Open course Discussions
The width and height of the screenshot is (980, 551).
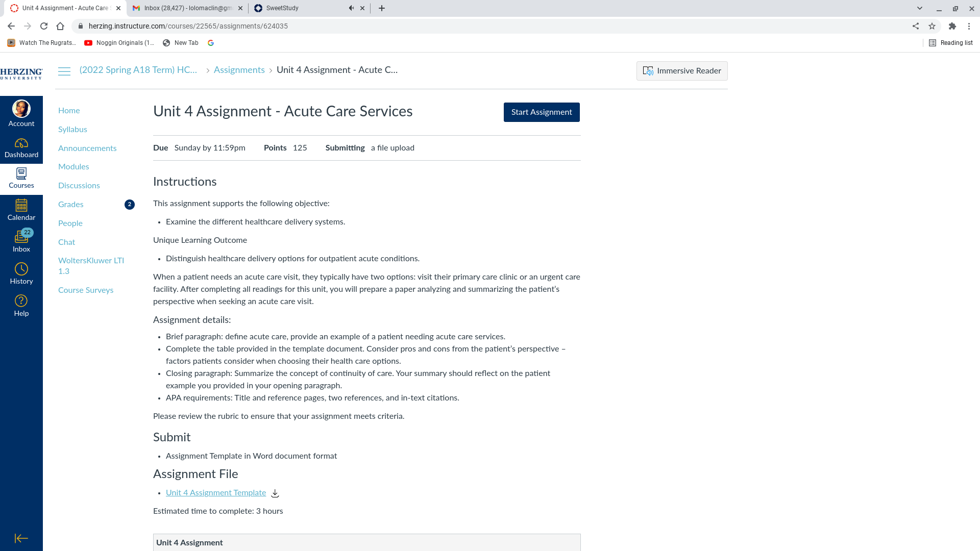79,186
